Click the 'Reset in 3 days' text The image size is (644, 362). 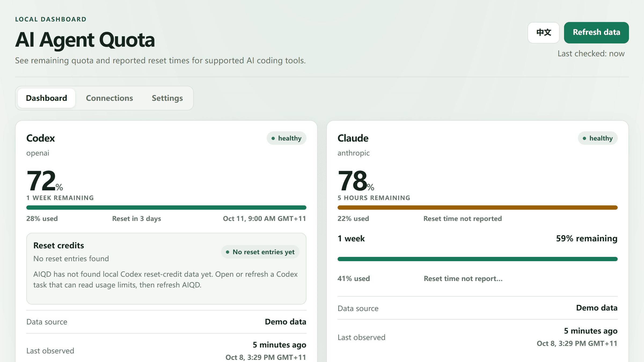[137, 219]
